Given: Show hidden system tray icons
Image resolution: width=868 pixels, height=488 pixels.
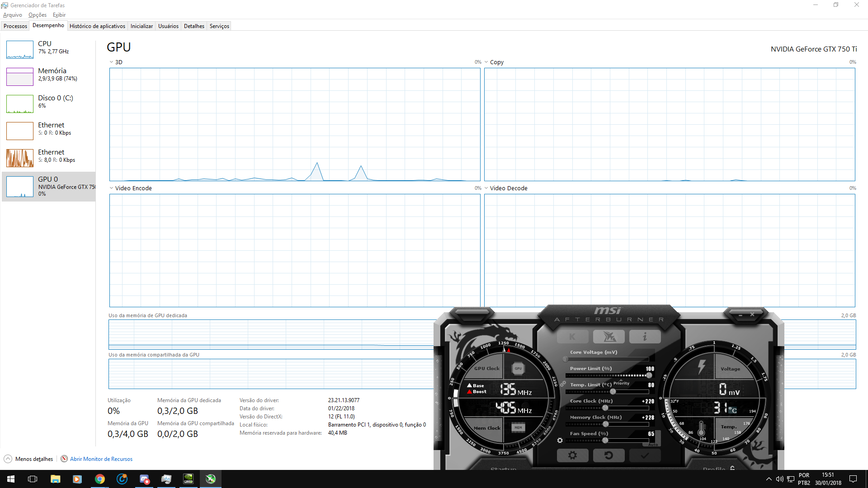Looking at the screenshot, I should click(x=769, y=479).
